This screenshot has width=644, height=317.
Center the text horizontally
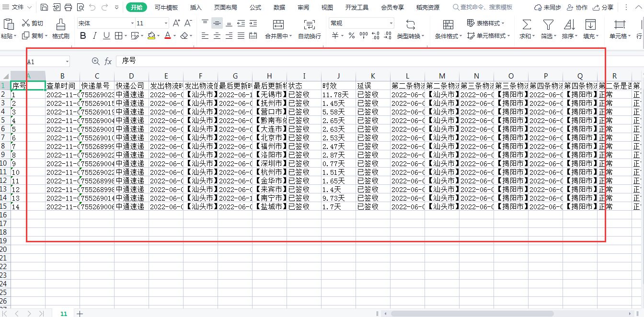(217, 36)
